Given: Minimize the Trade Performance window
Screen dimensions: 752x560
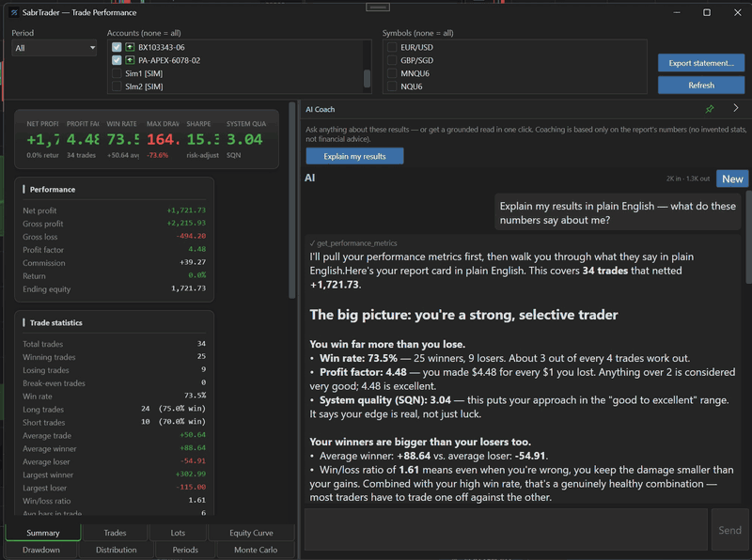Looking at the screenshot, I should coord(677,12).
